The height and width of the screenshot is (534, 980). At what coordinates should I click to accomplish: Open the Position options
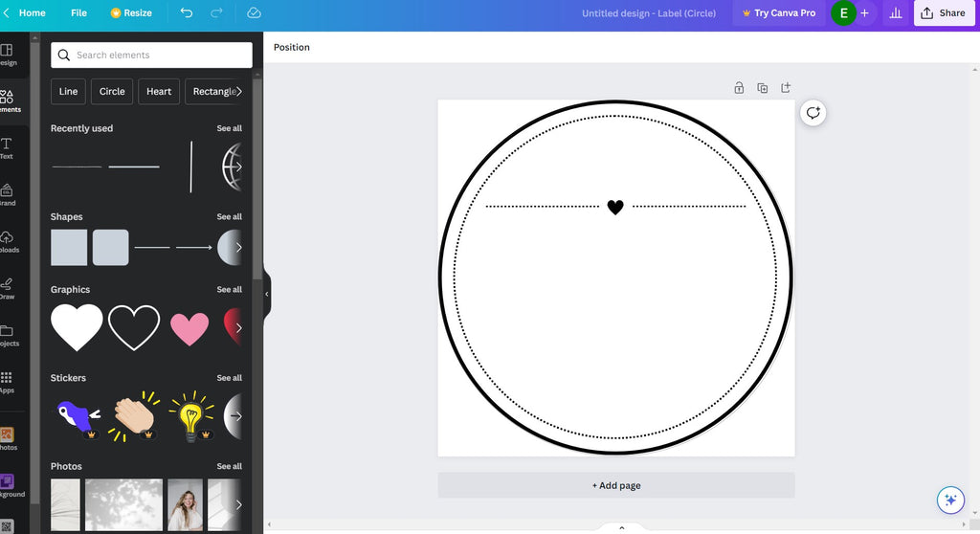(x=291, y=47)
